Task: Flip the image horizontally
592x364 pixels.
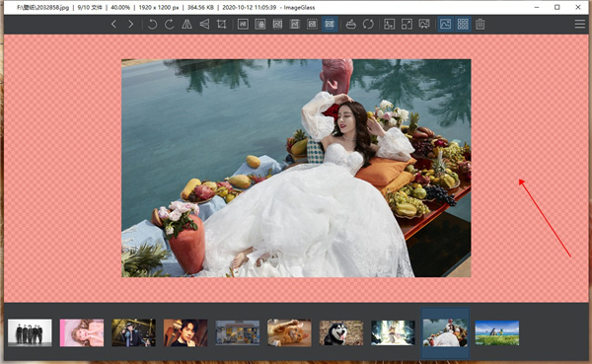Action: 186,24
